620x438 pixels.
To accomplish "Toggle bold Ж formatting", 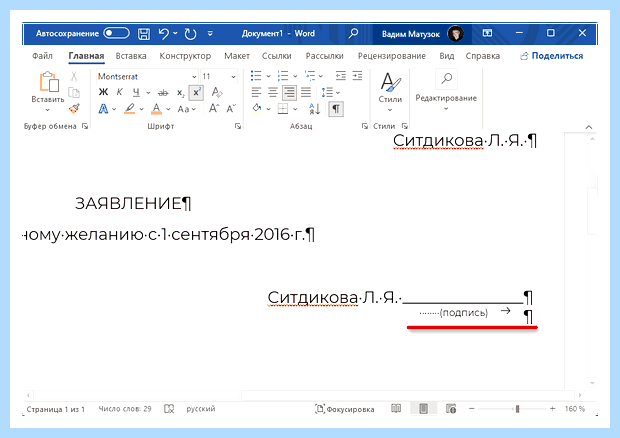I will point(103,92).
